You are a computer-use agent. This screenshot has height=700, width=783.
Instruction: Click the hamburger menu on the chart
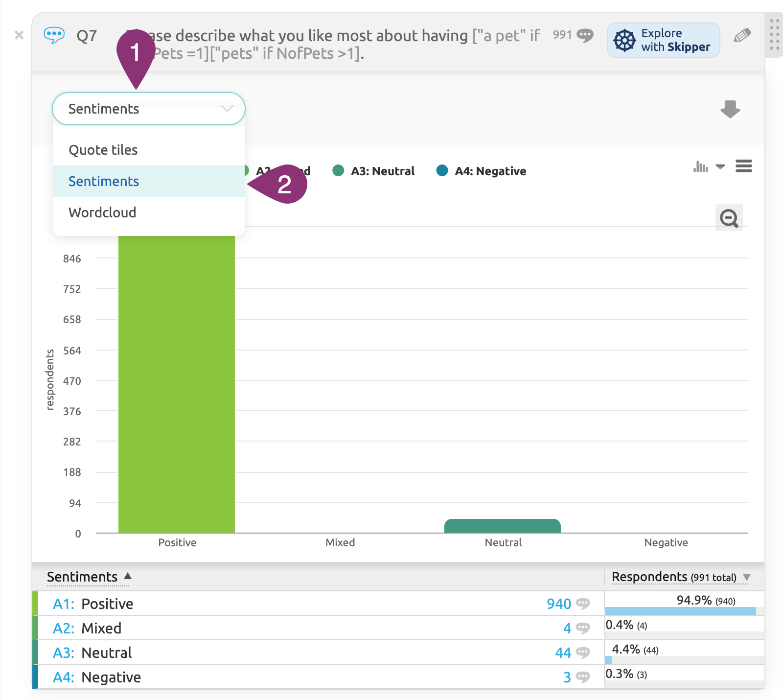coord(743,166)
